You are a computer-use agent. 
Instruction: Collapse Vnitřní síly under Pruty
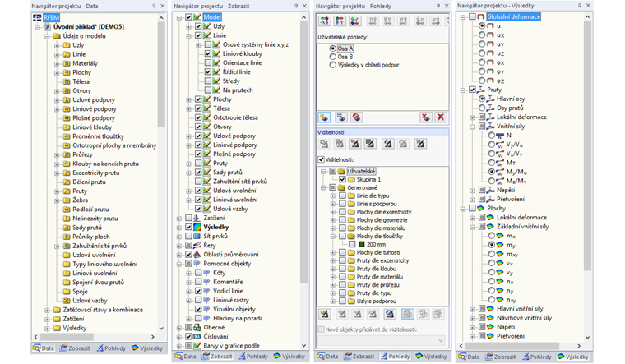472,127
